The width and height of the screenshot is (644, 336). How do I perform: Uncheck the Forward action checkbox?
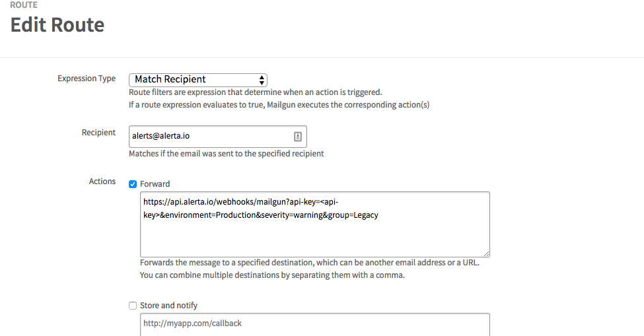click(133, 184)
